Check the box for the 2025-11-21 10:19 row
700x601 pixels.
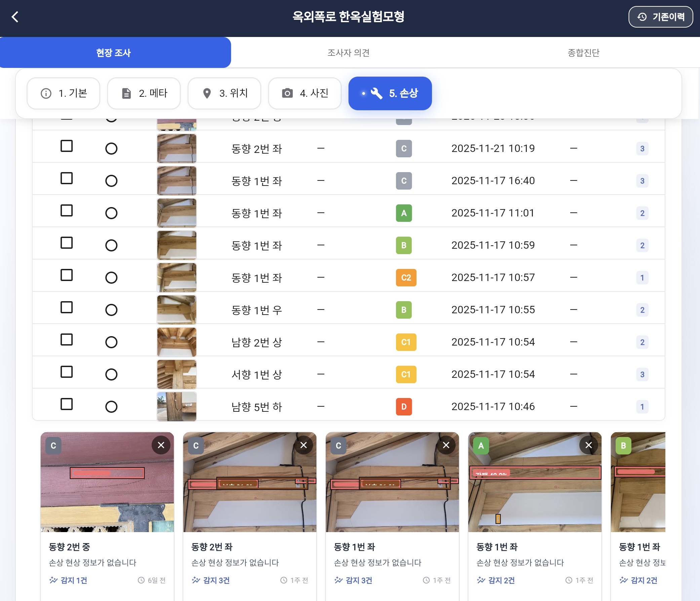point(67,146)
